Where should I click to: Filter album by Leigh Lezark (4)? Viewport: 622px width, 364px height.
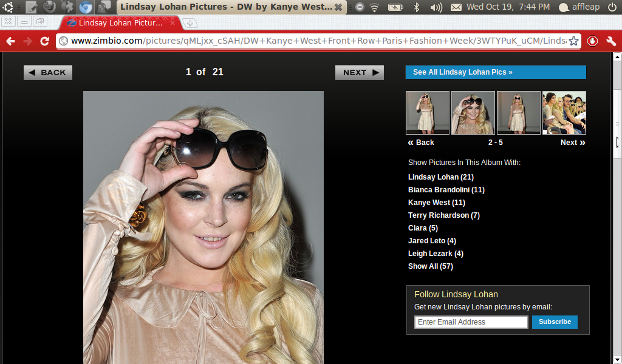[x=436, y=253]
